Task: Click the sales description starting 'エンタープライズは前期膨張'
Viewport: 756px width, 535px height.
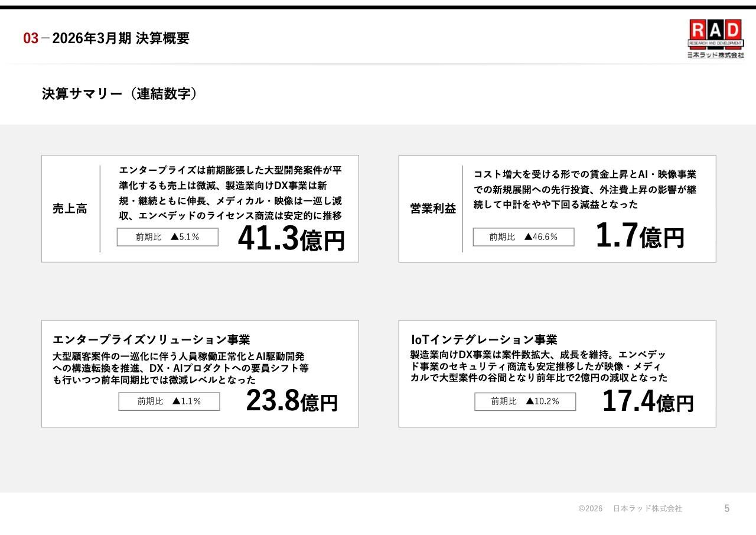Action: tap(230, 193)
